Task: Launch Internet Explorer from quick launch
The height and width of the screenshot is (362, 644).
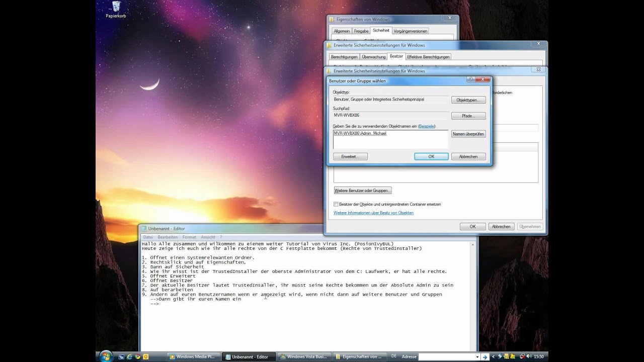Action: [129, 357]
